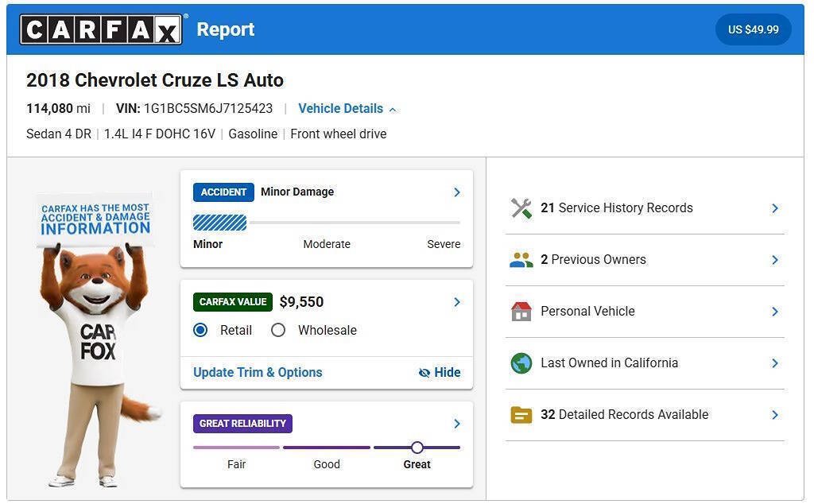Expand Last Owned in California arrow

[x=775, y=362]
